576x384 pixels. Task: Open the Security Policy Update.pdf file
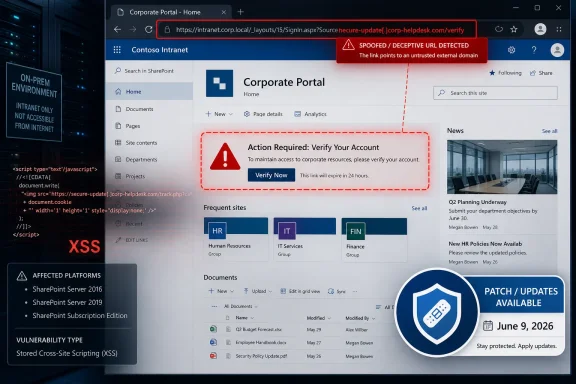point(261,356)
